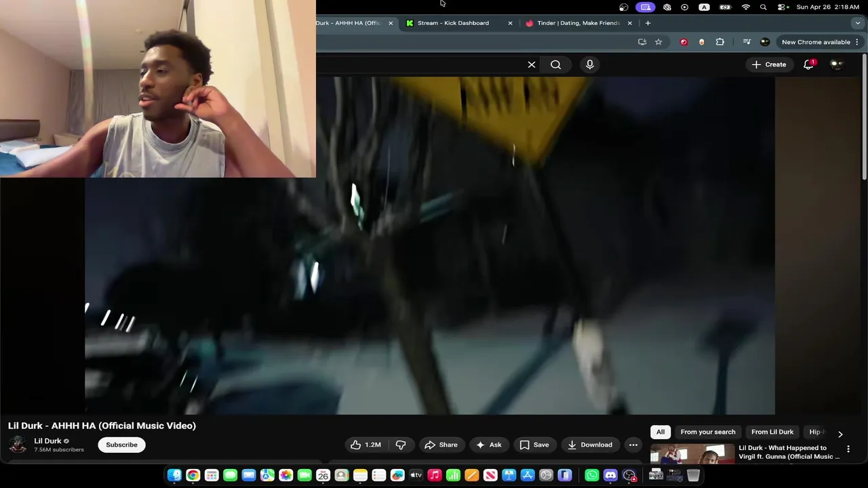Open What Happened to Virgil video title
The height and width of the screenshot is (488, 868).
point(789,452)
